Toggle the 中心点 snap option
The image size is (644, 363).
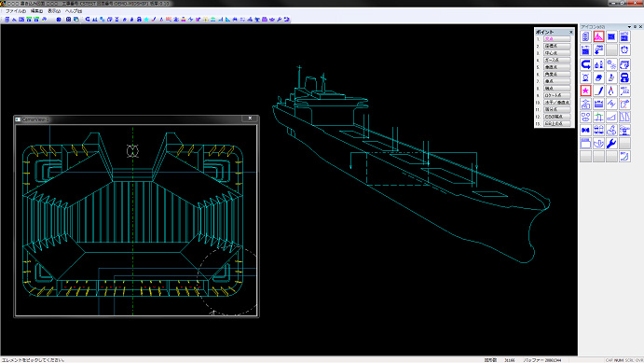click(557, 53)
